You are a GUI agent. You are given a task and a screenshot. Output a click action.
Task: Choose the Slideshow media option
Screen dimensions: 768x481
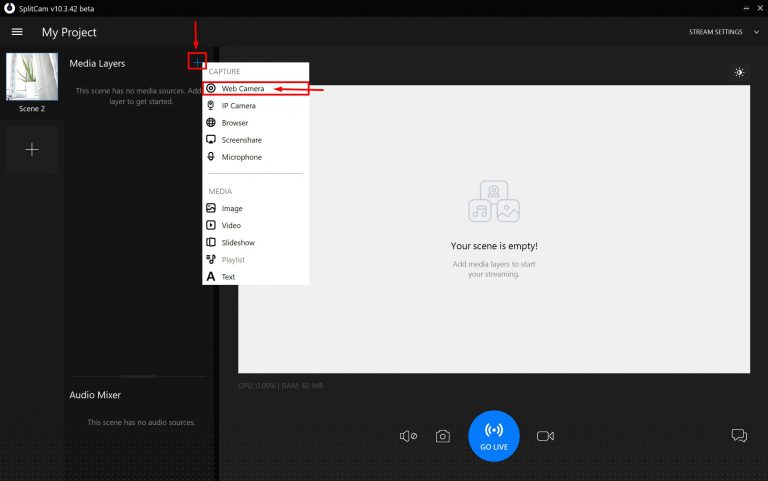tap(237, 242)
